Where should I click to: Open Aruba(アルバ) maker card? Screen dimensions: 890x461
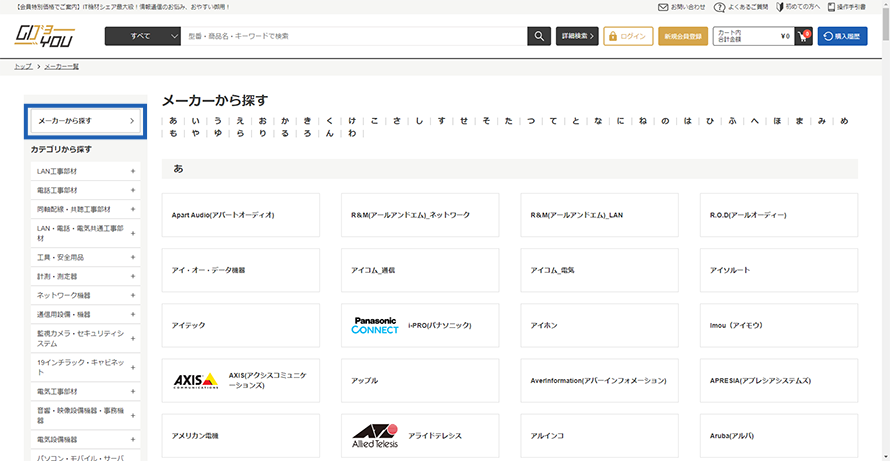(x=779, y=435)
